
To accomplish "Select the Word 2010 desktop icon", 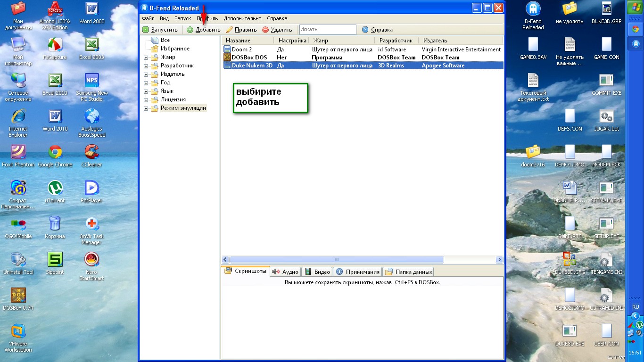I will 55,120.
